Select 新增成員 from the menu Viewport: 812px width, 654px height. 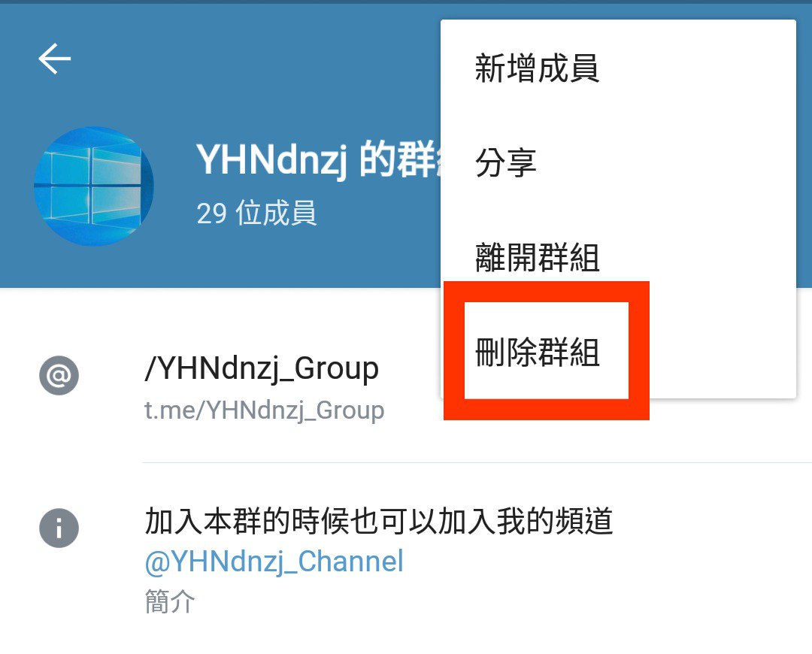tap(538, 68)
